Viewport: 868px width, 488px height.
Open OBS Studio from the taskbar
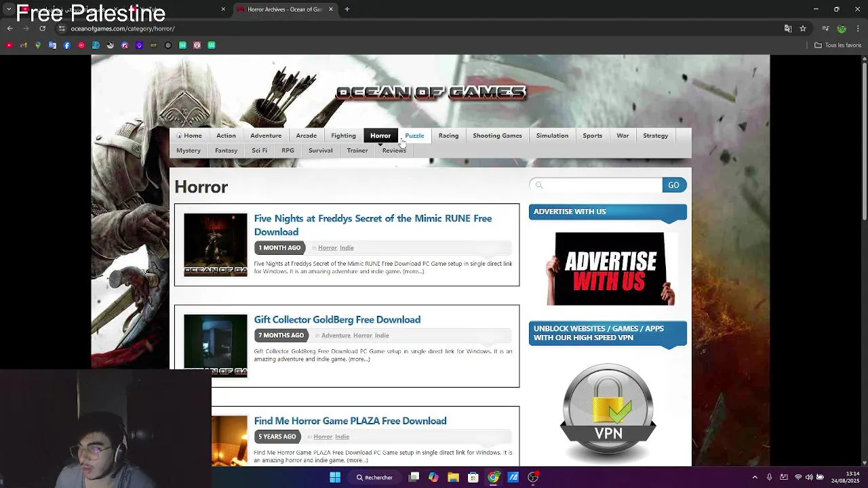pos(533,477)
